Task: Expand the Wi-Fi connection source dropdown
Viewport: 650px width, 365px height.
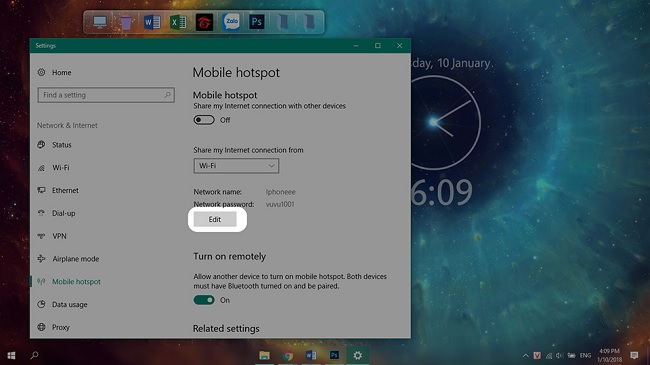Action: click(x=236, y=166)
